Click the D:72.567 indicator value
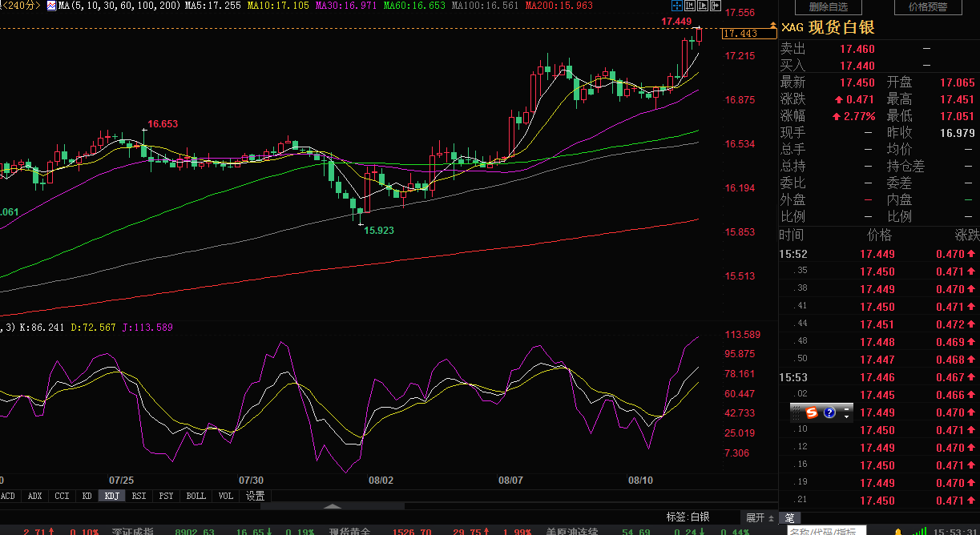This screenshot has width=980, height=535. pos(94,328)
